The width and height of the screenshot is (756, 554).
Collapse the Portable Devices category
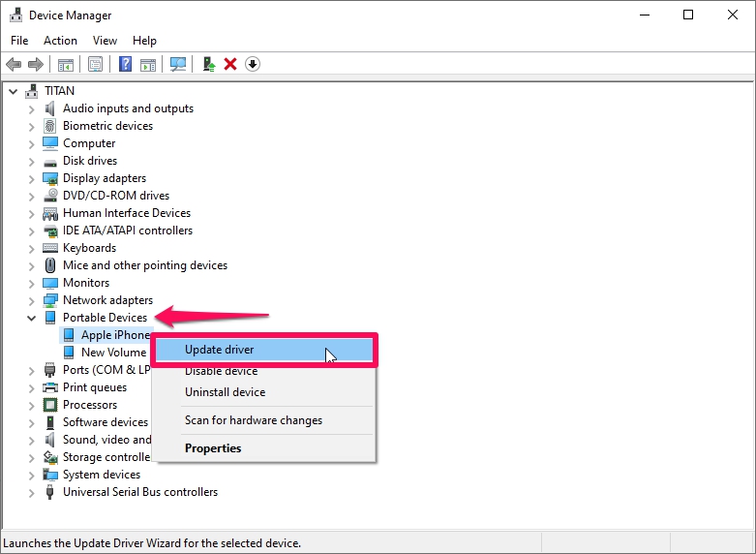click(31, 318)
